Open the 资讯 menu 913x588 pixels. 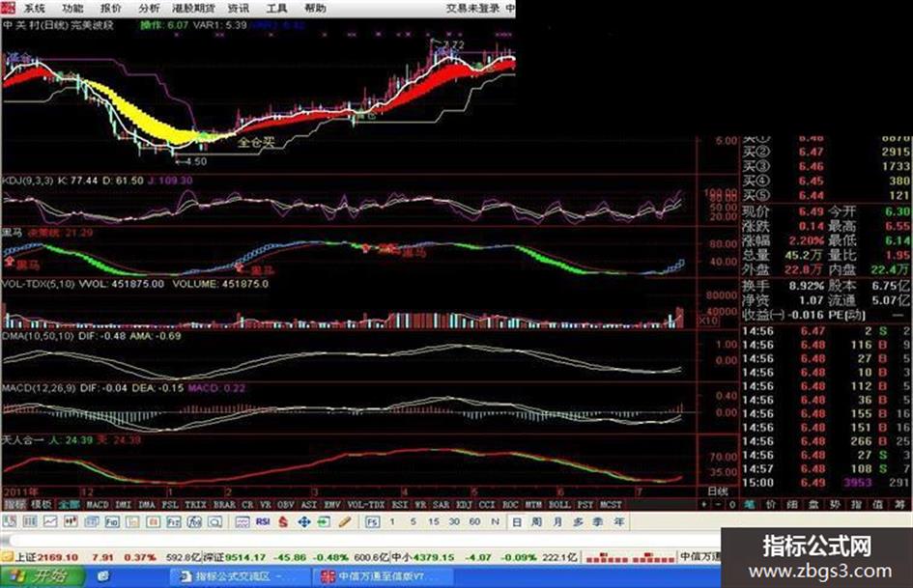[238, 8]
